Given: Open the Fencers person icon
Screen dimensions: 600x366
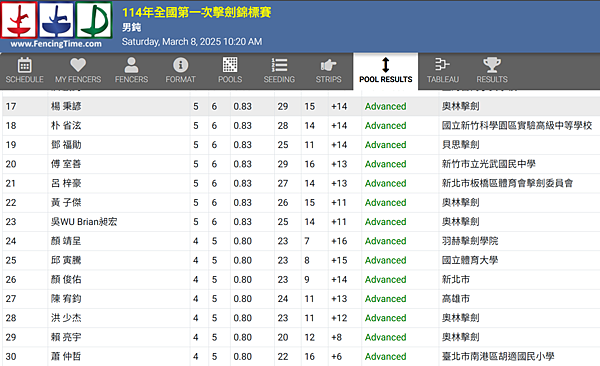Looking at the screenshot, I should pyautogui.click(x=131, y=65).
